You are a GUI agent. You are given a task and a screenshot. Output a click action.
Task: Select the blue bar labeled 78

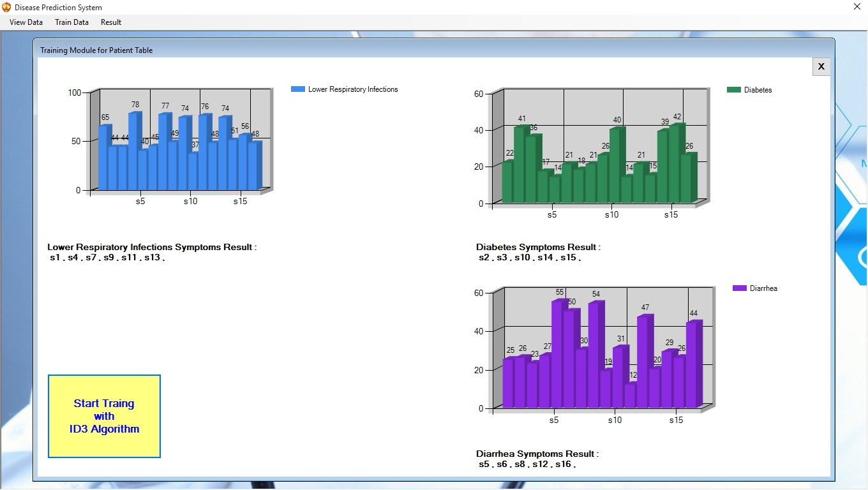[x=133, y=152]
